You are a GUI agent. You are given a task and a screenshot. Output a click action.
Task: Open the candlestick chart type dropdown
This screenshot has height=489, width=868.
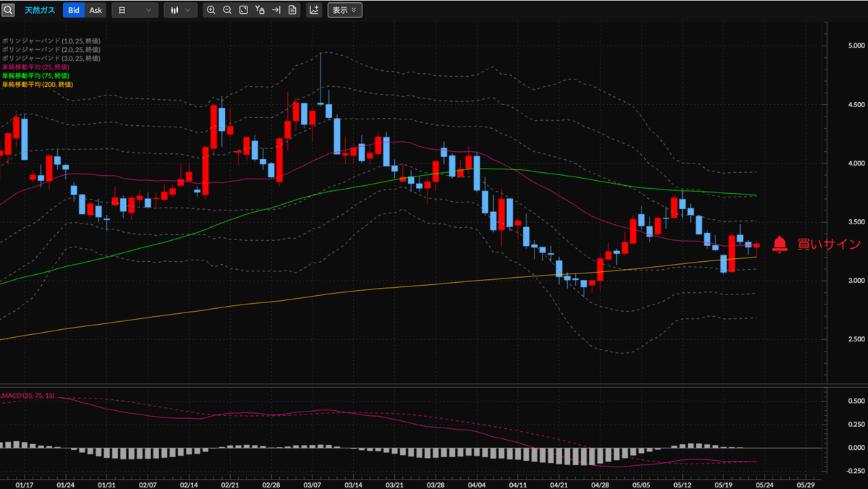[180, 10]
